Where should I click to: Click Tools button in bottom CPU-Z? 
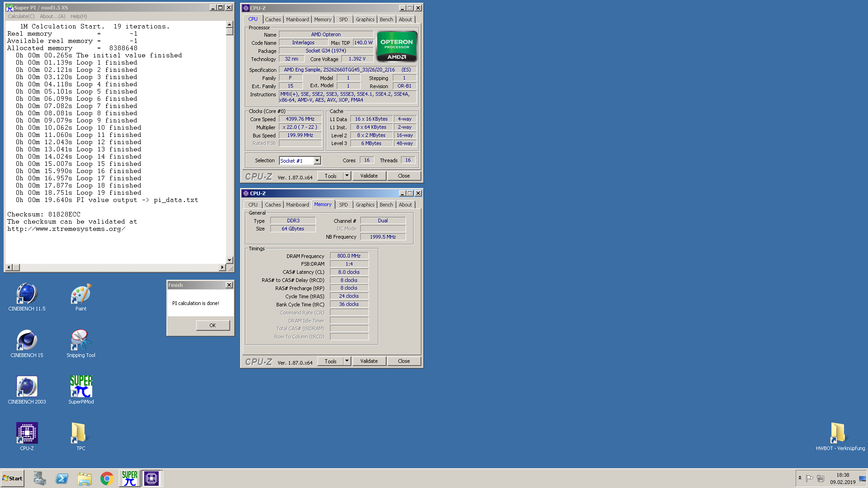pyautogui.click(x=330, y=361)
